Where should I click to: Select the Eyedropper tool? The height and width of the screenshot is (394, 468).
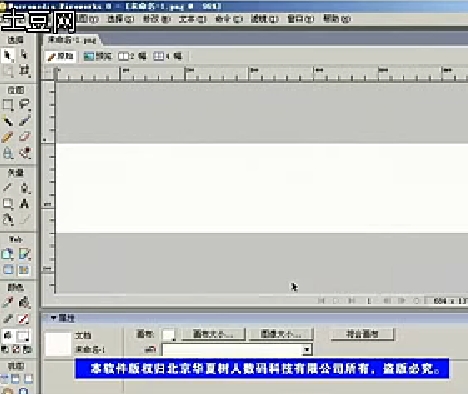8,303
